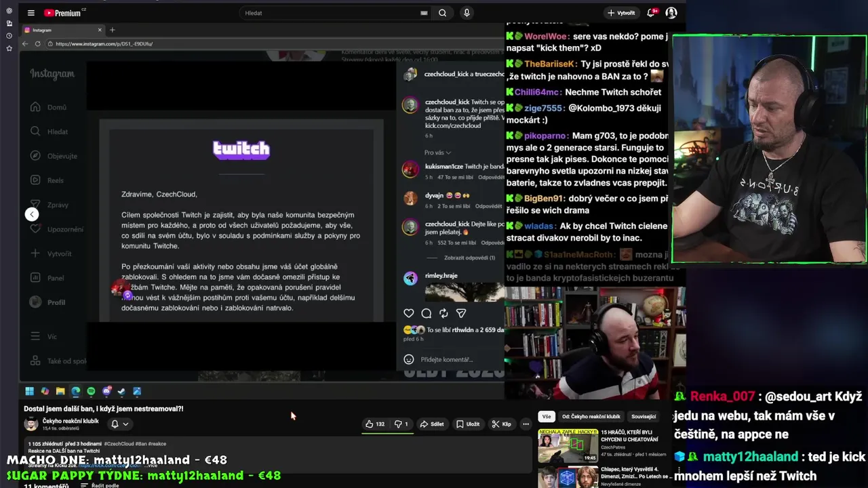Open the YouTube hamburger guide menu
Image resolution: width=868 pixels, height=488 pixels.
31,13
